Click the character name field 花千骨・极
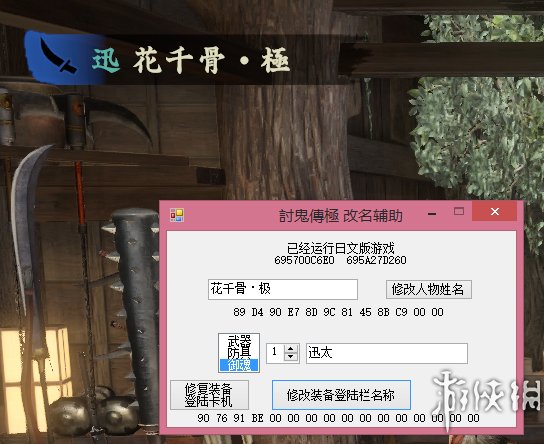The height and width of the screenshot is (444, 544). coord(283,289)
